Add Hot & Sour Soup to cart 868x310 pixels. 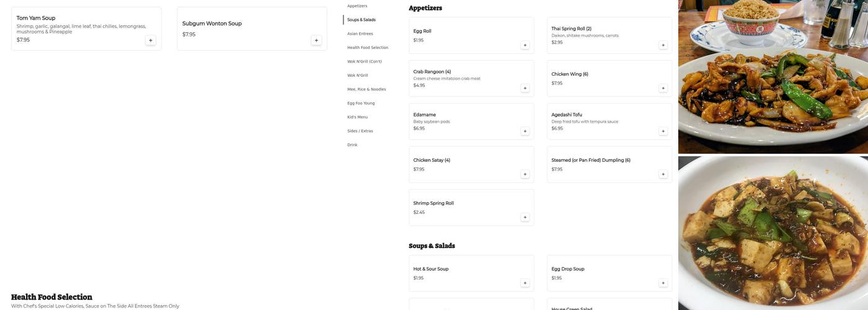click(525, 283)
